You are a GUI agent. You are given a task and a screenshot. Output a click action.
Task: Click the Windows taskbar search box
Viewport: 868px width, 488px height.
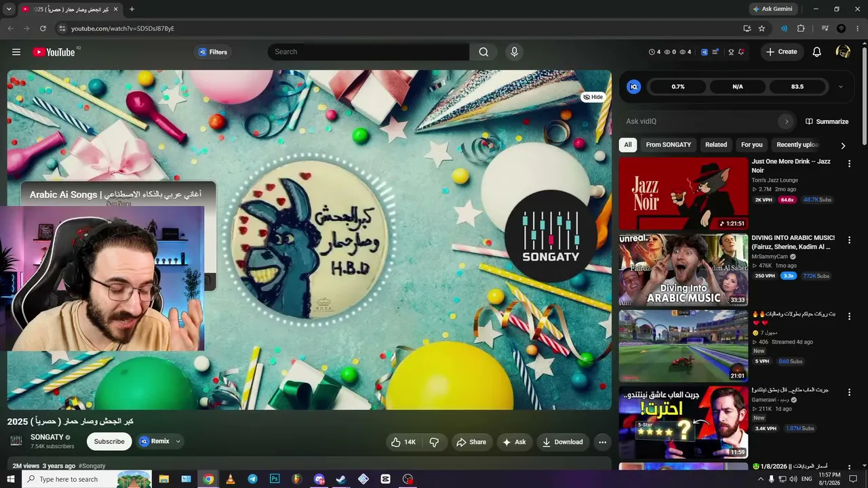tap(87, 479)
